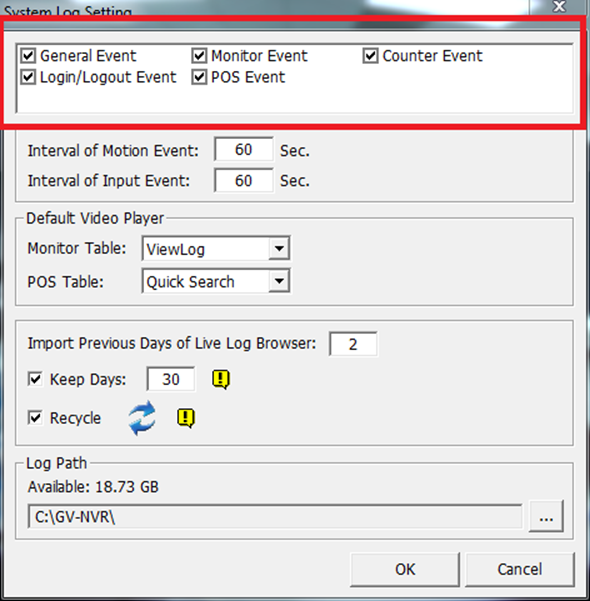Viewport: 590px width, 601px height.
Task: Click the 'Log Path' group label
Action: (x=56, y=463)
